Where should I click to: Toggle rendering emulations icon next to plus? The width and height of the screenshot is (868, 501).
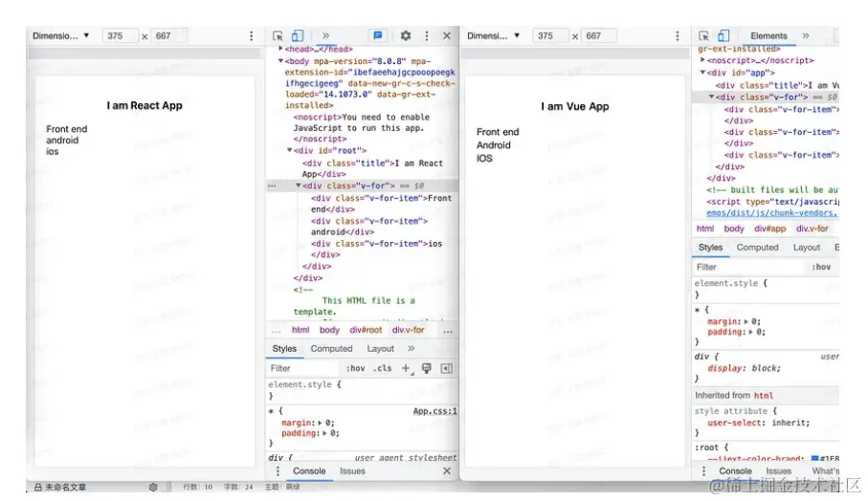coord(426,368)
